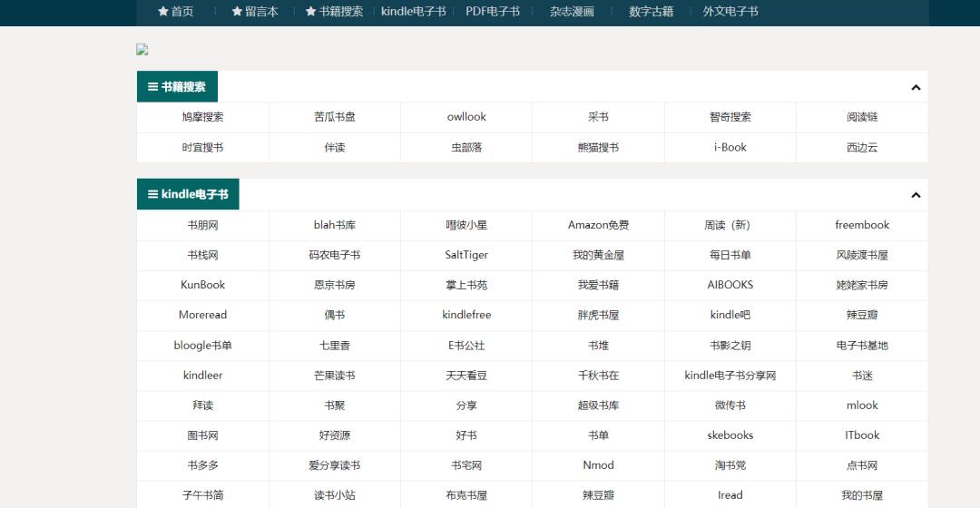Open the 智奇搜索 link
The width and height of the screenshot is (980, 508).
click(x=730, y=117)
